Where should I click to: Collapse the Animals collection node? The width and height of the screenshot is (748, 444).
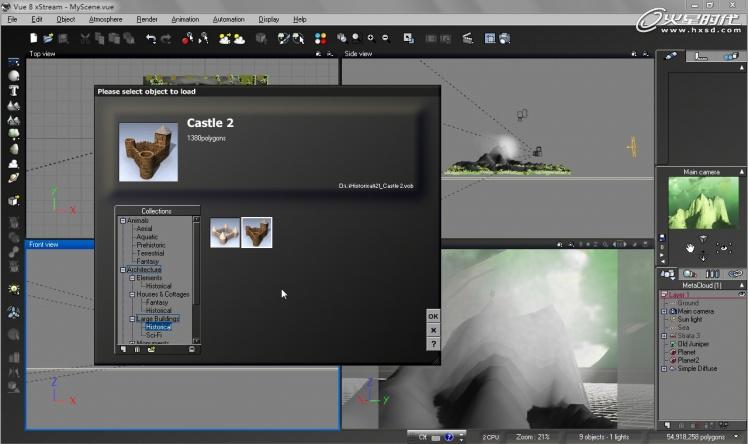pyautogui.click(x=123, y=221)
